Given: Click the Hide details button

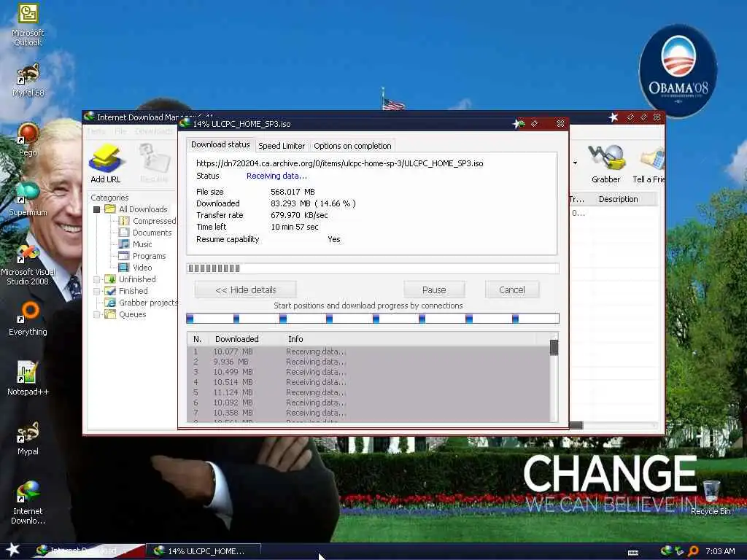Looking at the screenshot, I should pos(245,289).
